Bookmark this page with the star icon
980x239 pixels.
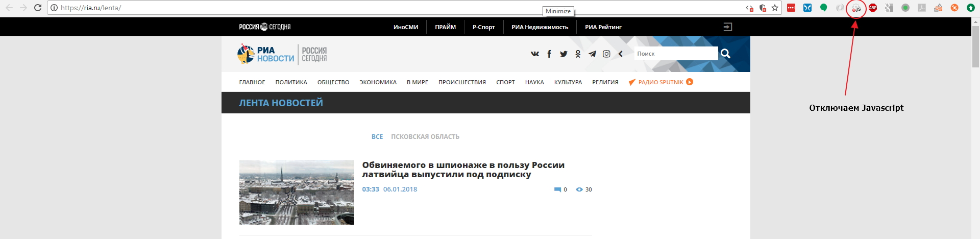coord(775,8)
